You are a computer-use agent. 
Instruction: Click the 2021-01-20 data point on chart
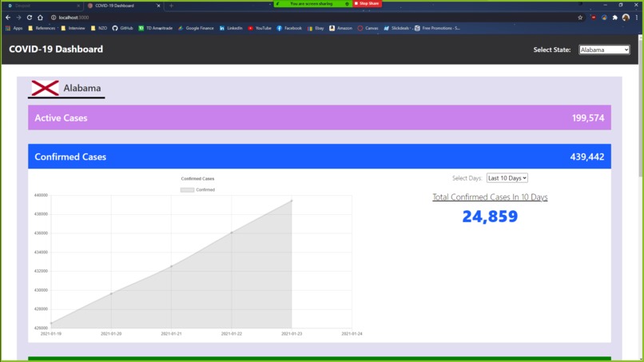[x=111, y=293]
